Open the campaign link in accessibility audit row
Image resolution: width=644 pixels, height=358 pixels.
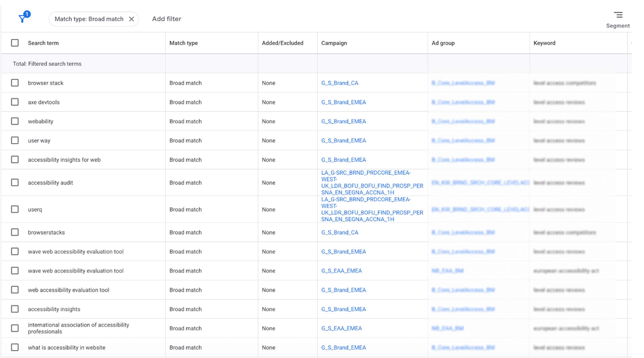[372, 183]
